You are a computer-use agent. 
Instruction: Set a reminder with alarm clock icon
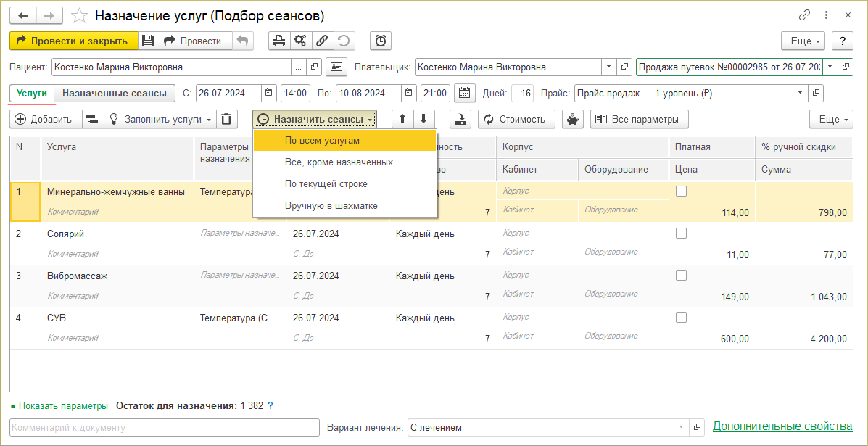(380, 41)
